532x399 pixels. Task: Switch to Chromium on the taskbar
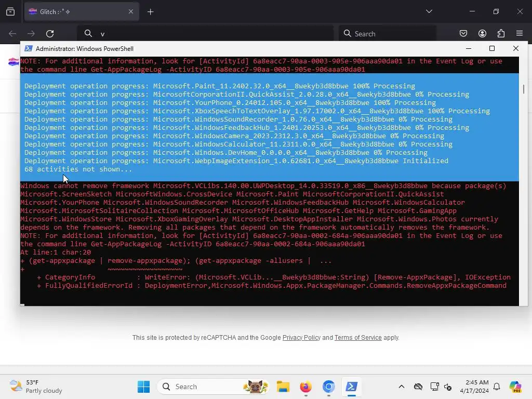click(328, 387)
